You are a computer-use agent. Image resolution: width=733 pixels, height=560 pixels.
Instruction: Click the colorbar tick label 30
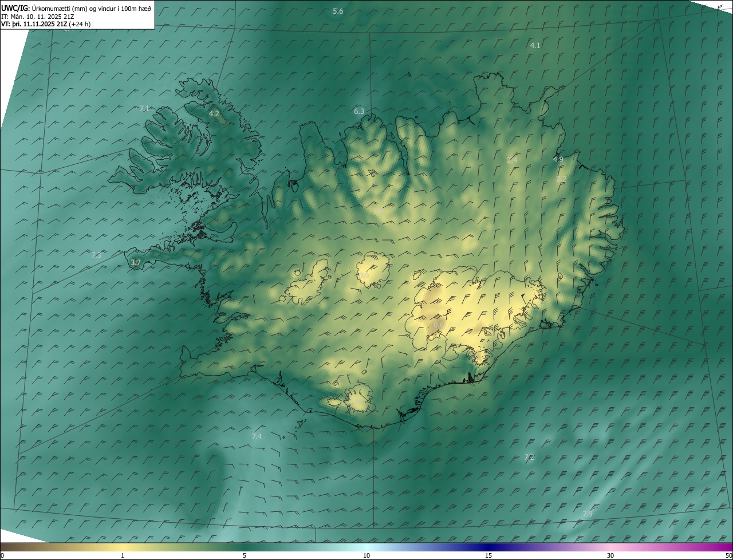610,556
